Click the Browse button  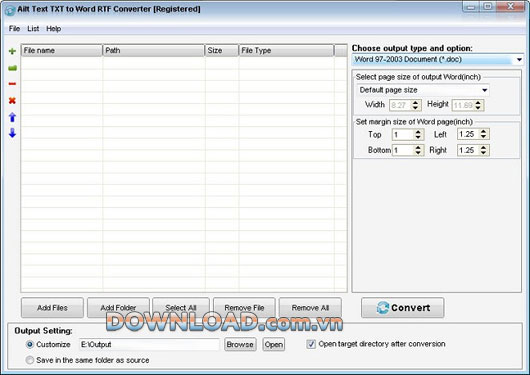click(x=240, y=345)
